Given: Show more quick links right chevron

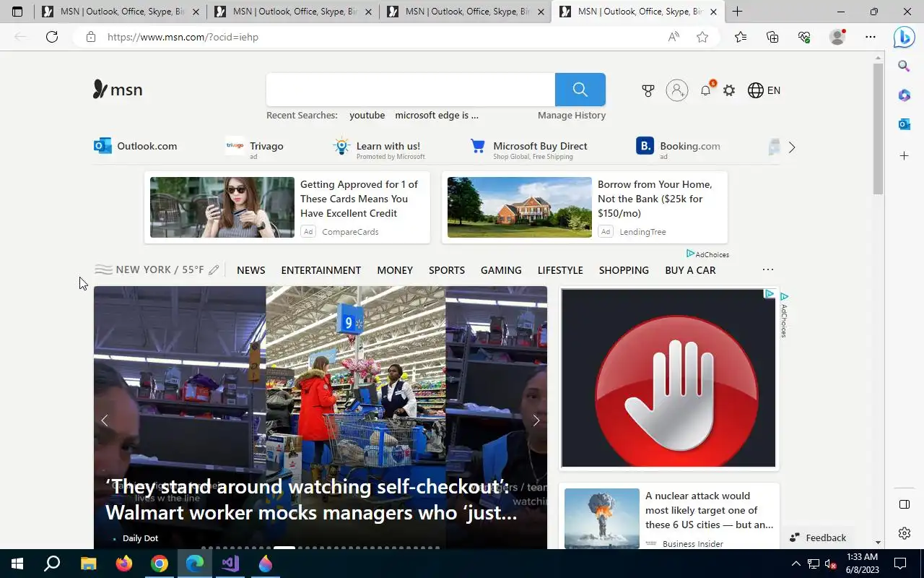Looking at the screenshot, I should point(792,147).
